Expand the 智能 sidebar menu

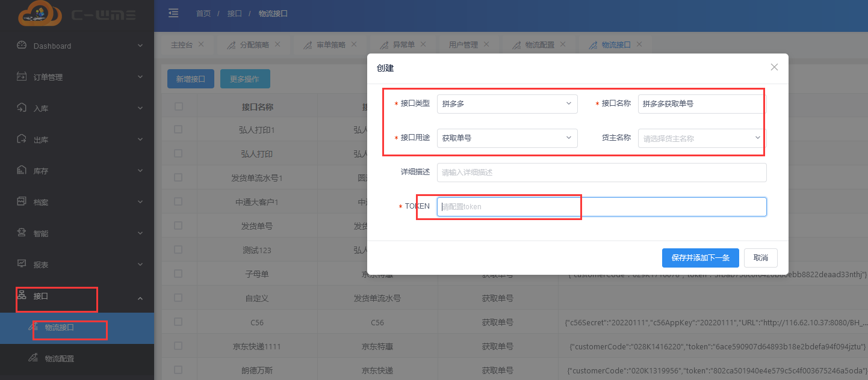pyautogui.click(x=140, y=233)
